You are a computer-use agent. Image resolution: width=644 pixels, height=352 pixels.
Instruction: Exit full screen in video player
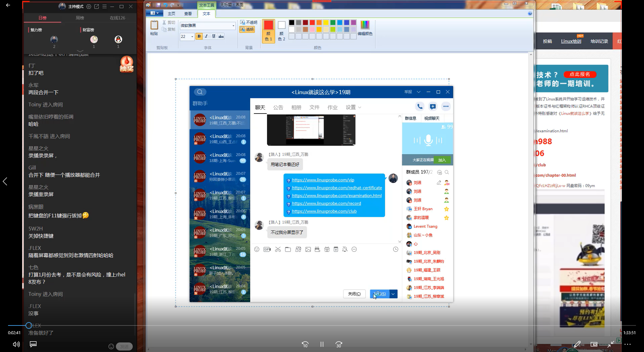point(611,344)
